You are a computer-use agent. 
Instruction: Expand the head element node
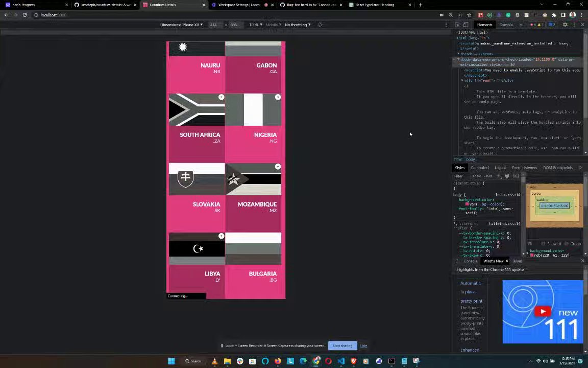[459, 54]
